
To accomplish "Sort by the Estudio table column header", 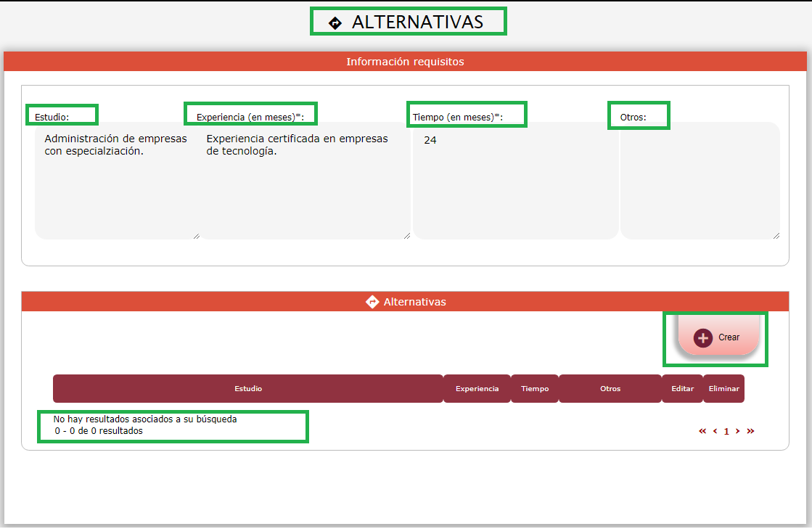I will pos(248,389).
